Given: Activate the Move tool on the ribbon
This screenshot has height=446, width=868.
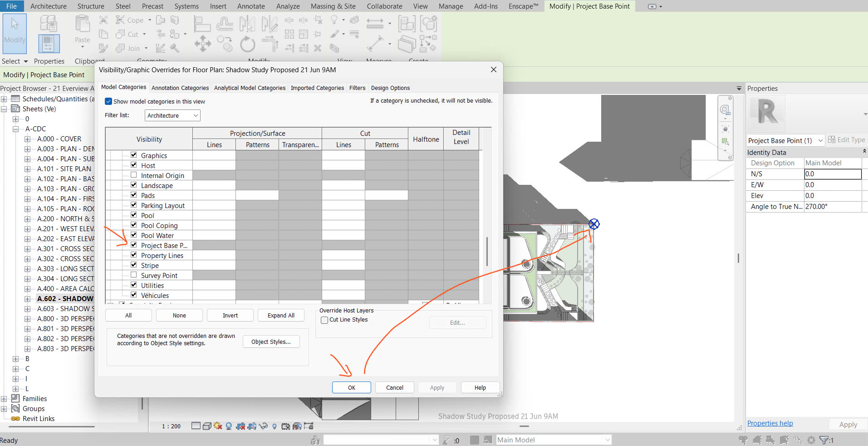Looking at the screenshot, I should tap(202, 44).
